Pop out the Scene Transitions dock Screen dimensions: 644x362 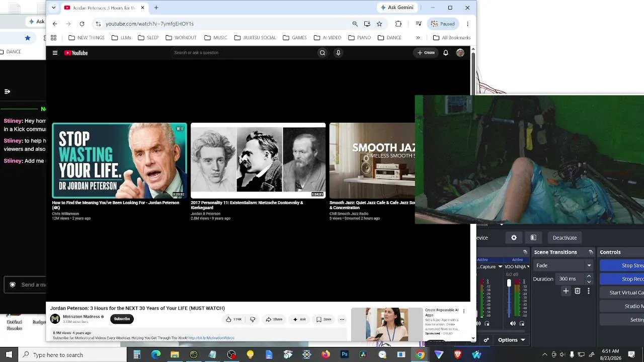coord(591,252)
